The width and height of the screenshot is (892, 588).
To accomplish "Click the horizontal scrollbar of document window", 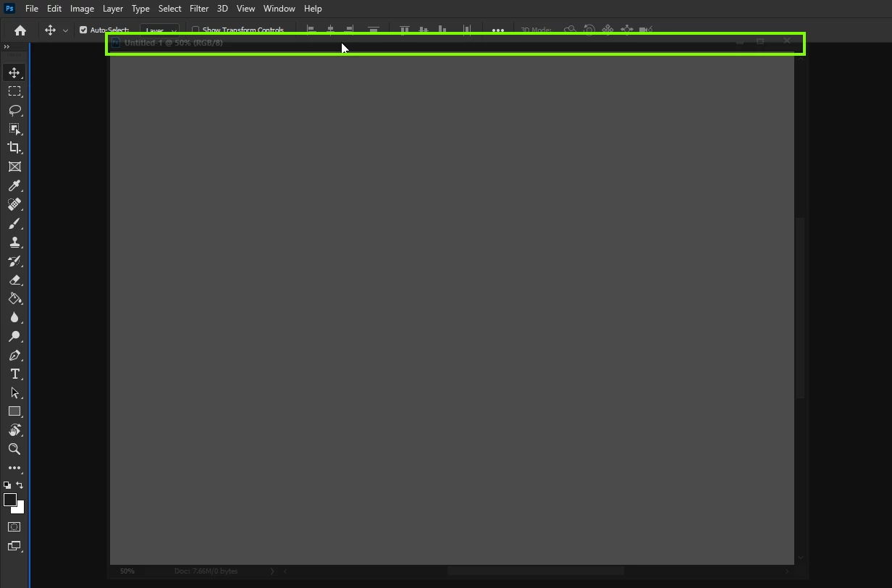I will coord(536,571).
